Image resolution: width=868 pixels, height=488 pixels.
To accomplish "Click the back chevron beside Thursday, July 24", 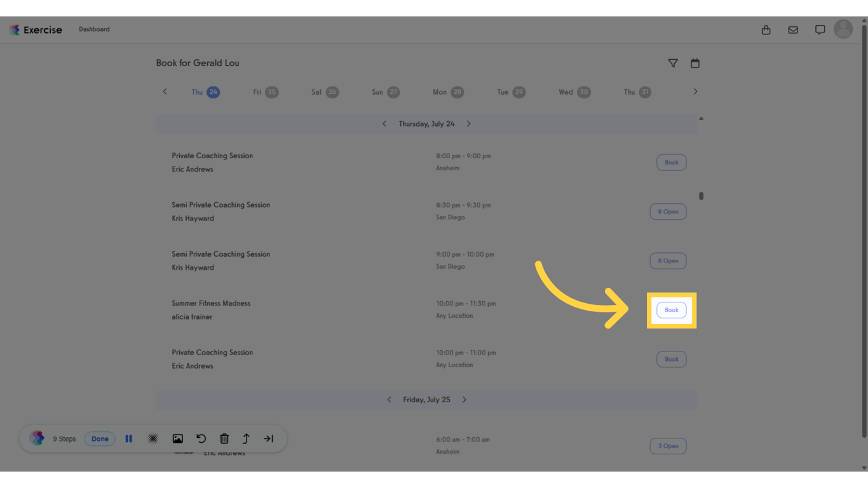I will [x=384, y=123].
